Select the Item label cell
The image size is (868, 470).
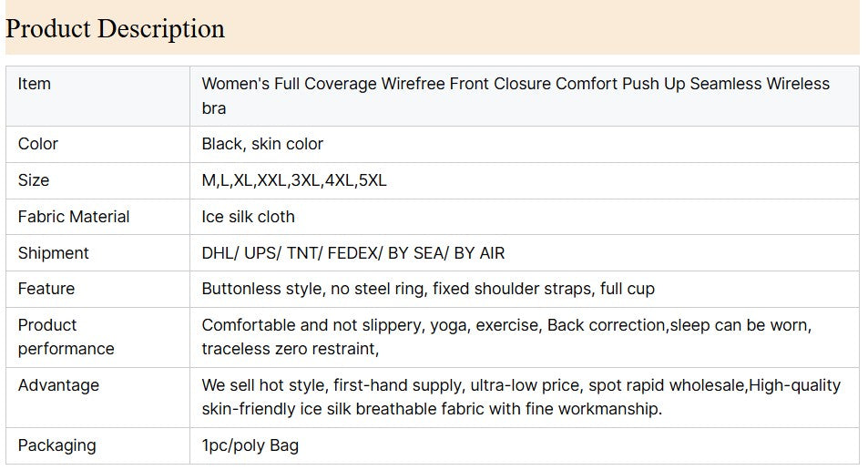tap(35, 84)
